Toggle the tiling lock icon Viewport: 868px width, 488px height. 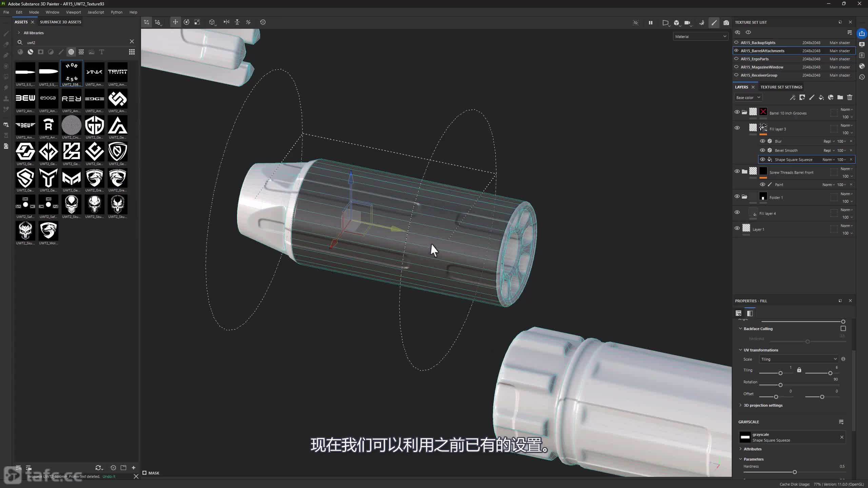(x=799, y=370)
